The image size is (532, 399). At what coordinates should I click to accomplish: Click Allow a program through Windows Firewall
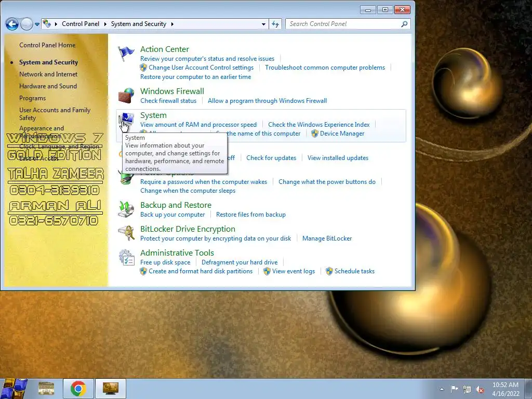pyautogui.click(x=268, y=101)
